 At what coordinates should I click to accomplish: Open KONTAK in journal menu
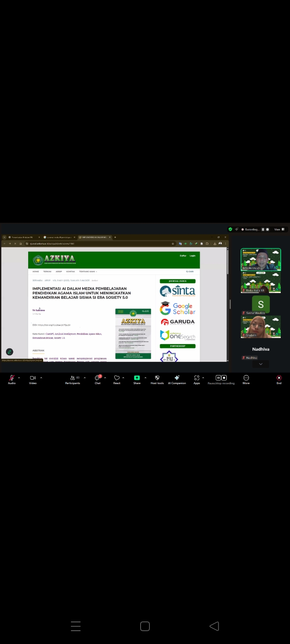pyautogui.click(x=70, y=272)
